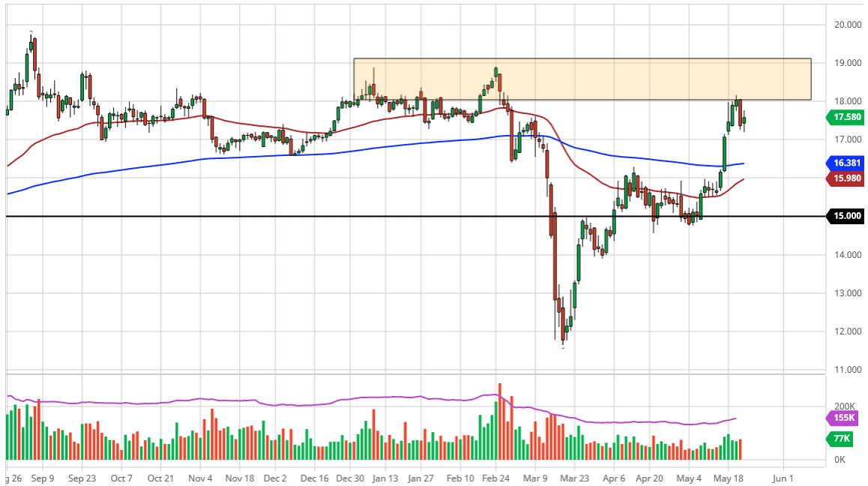The image size is (868, 486).
Task: Click the 11.000 price axis label
Action: tap(846, 370)
